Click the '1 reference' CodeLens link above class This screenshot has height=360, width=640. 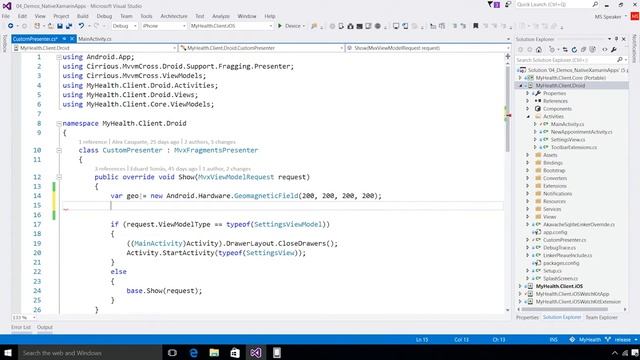coord(93,142)
